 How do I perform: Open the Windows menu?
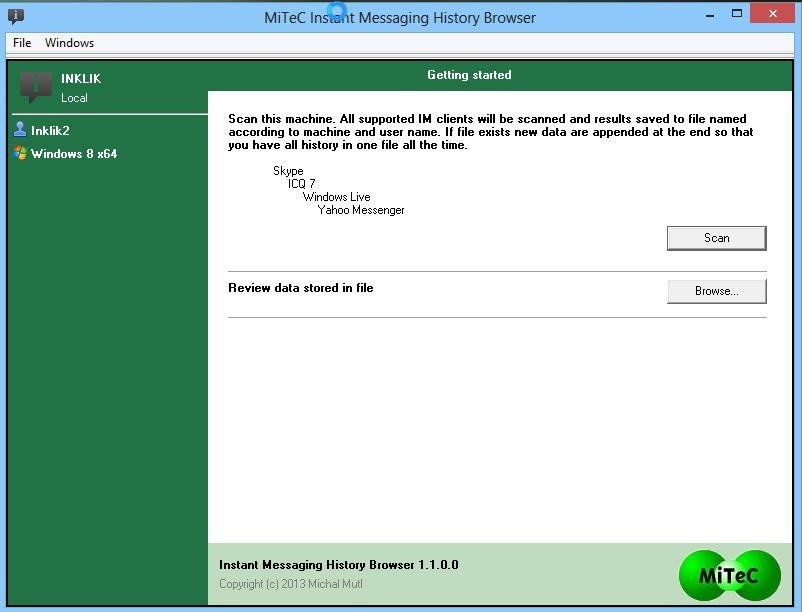click(x=69, y=43)
